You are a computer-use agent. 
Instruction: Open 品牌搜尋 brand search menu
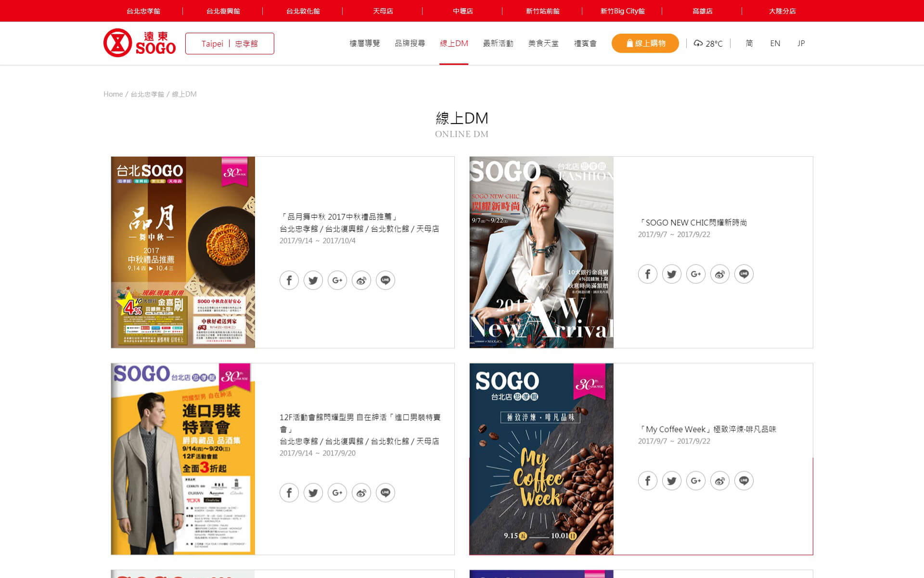pos(410,43)
